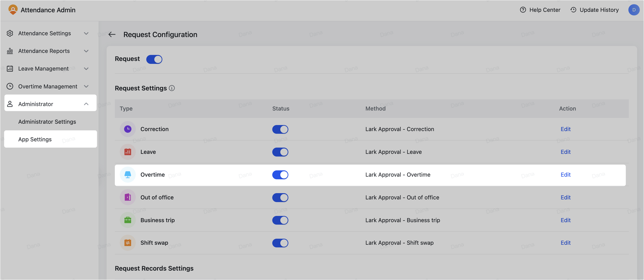644x280 pixels.
Task: Click the Attendance Reports bar chart icon
Action: pos(10,51)
